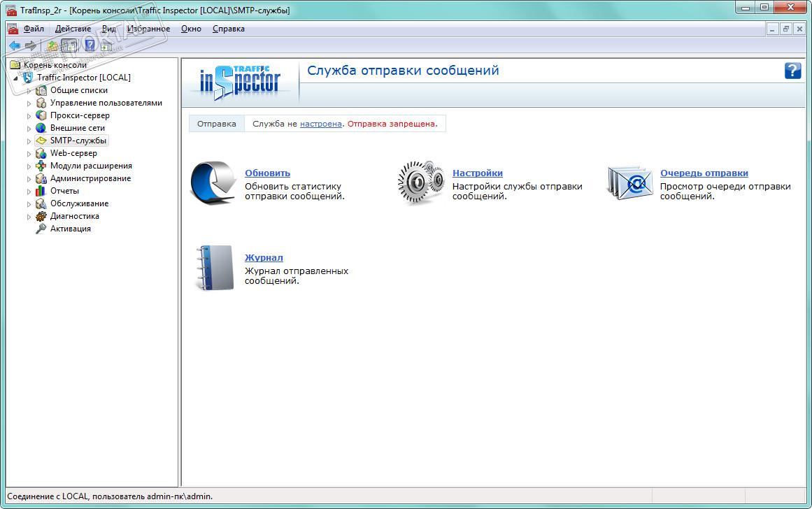Click the up-one-level folder toolbar icon
Viewport: 812px width, 509px height.
(x=52, y=45)
